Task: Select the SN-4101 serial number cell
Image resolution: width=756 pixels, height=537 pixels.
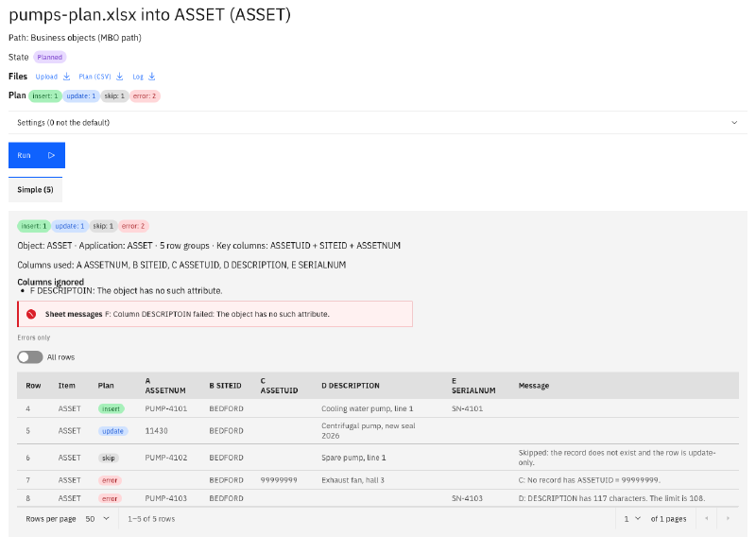Action: [467, 408]
